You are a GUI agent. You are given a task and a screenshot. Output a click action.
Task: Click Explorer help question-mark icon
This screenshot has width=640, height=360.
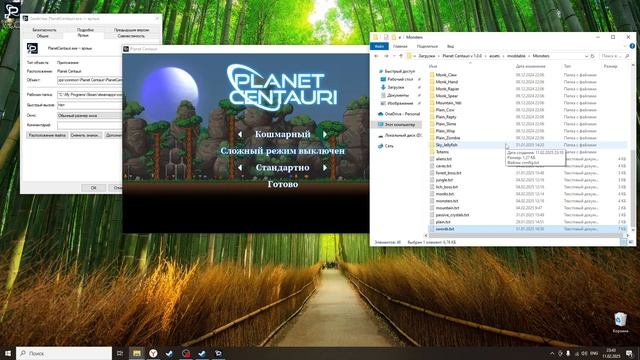point(632,47)
